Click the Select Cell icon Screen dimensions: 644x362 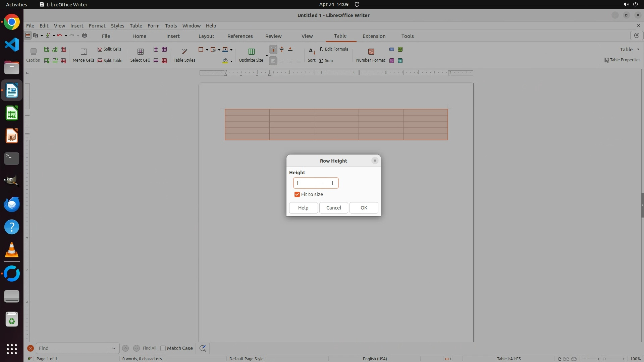click(x=140, y=51)
